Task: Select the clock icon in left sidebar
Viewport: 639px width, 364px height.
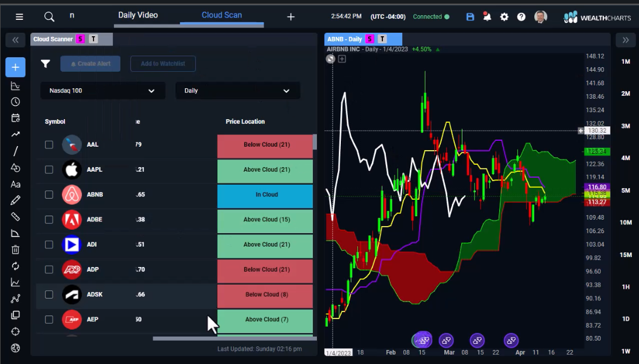Action: [x=15, y=102]
